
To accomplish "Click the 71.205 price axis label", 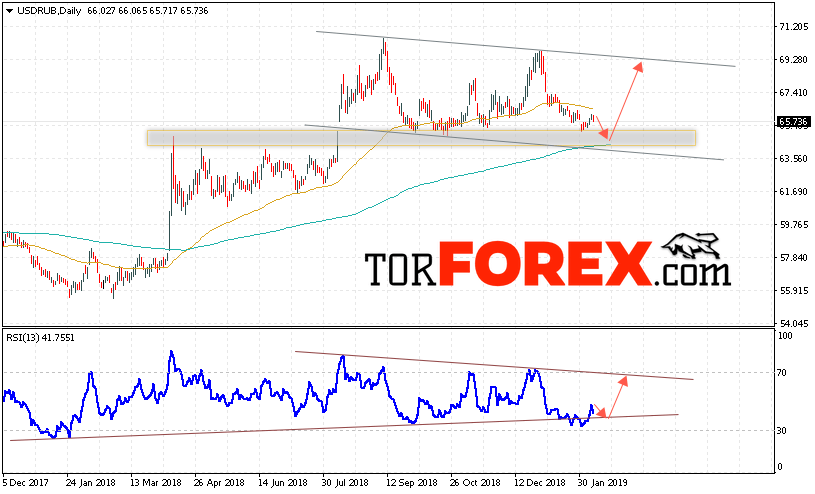I will pos(794,27).
